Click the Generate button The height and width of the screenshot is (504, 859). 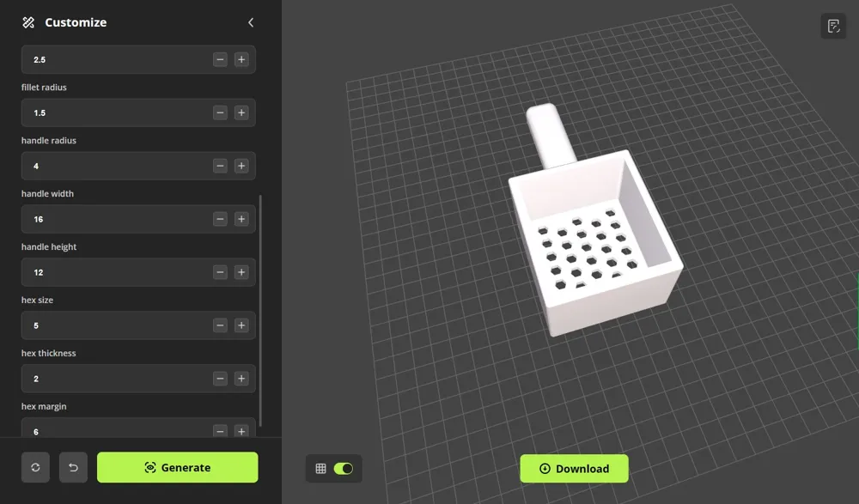coord(178,467)
